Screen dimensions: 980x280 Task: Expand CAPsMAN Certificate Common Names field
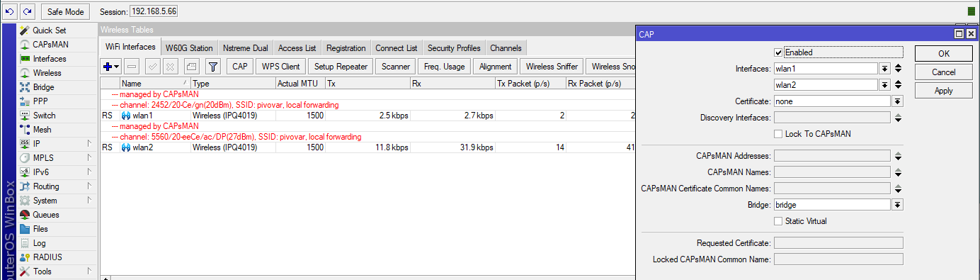click(898, 189)
